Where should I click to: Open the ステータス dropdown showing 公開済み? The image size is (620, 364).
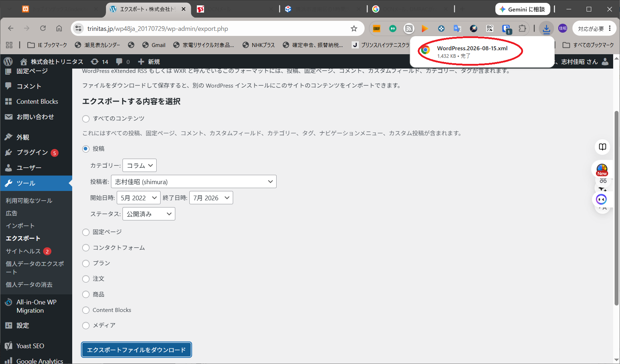click(149, 214)
